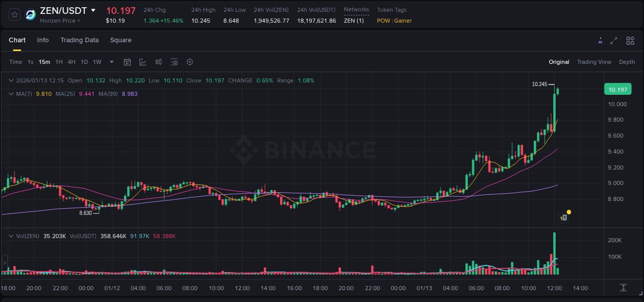Open the indicator display options icon

point(174,61)
